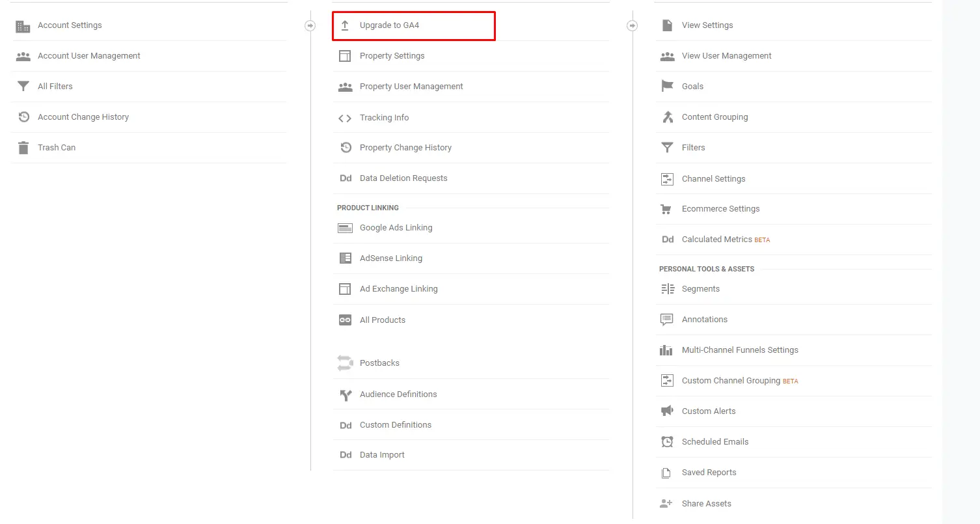Click the All Products link icon
Viewport: 980px width, 524px height.
pos(345,320)
